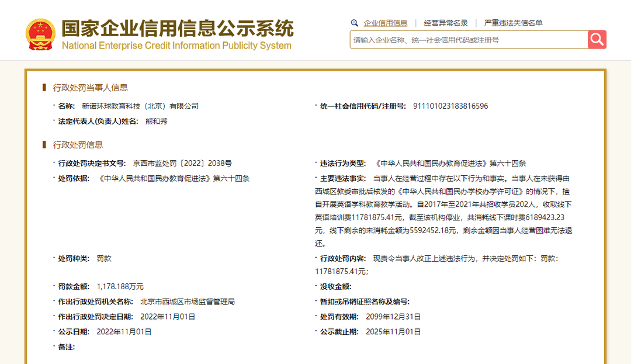Screen dimensions: 631x364
Task: Click the 作出行政处罚机关名称 label
Action: click(95, 301)
